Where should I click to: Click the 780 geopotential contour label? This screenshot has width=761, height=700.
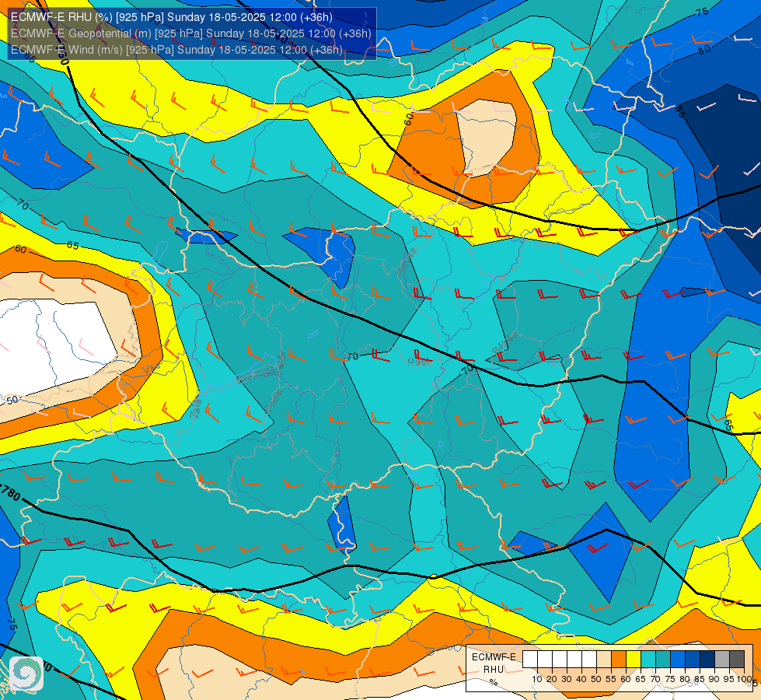11,493
